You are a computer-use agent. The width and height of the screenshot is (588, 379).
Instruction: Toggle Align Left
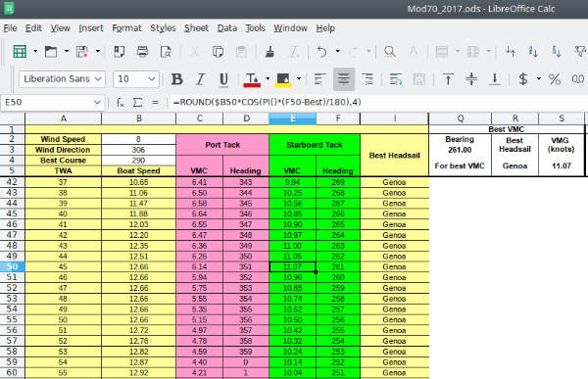click(x=319, y=79)
